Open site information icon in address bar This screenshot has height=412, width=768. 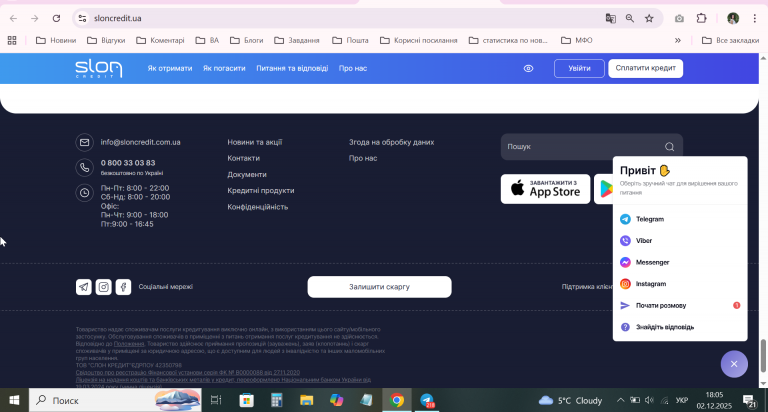[82, 18]
